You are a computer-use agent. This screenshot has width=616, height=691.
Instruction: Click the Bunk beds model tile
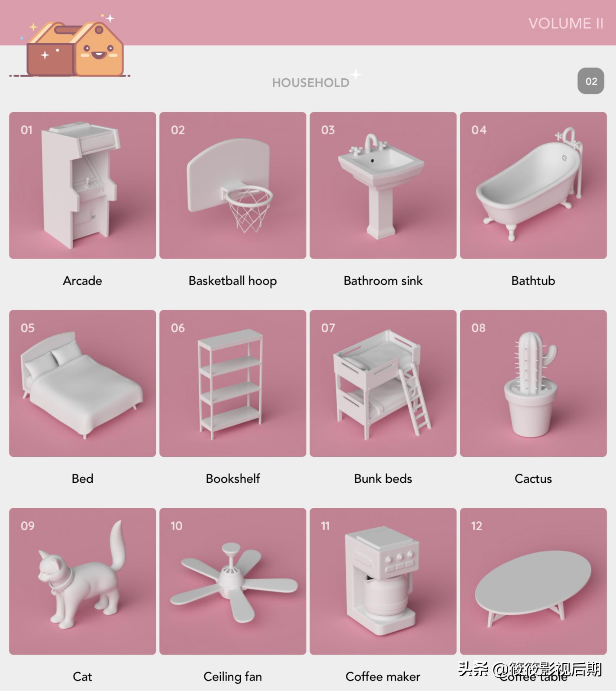pos(383,383)
